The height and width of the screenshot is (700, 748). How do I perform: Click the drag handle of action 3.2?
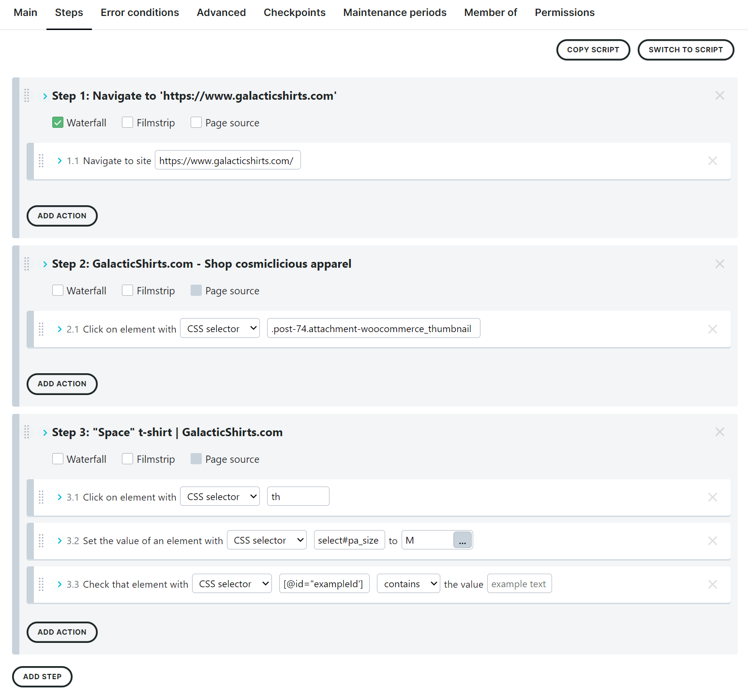[x=41, y=541]
